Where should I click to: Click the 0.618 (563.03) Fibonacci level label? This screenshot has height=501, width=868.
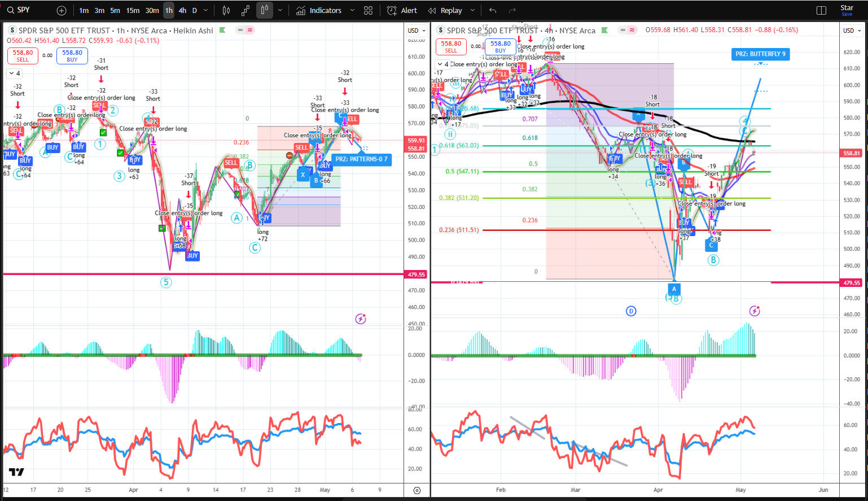tap(459, 145)
